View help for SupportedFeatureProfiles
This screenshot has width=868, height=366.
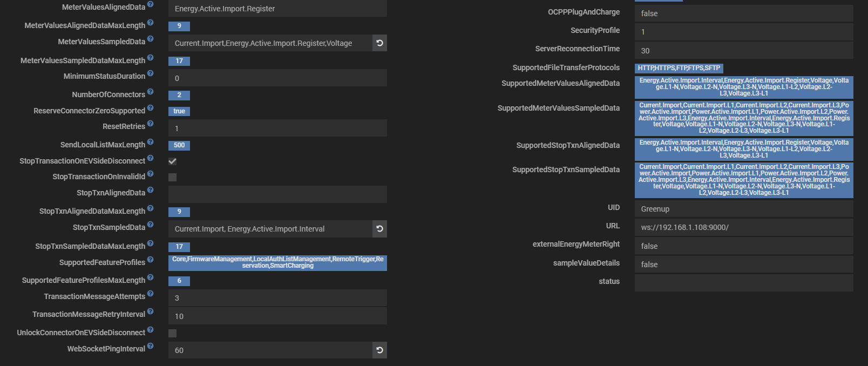point(151,260)
